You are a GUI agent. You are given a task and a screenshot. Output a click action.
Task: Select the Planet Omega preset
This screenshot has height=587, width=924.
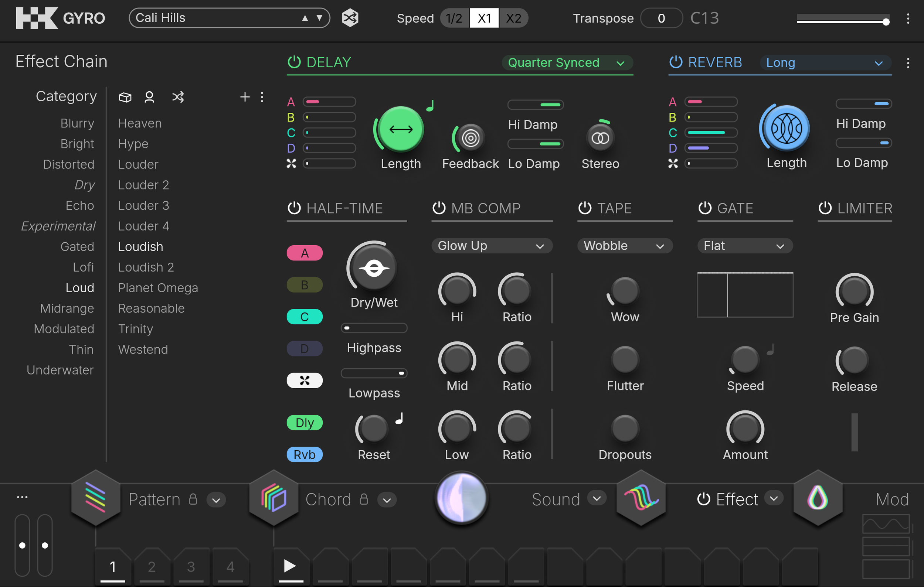coord(158,288)
